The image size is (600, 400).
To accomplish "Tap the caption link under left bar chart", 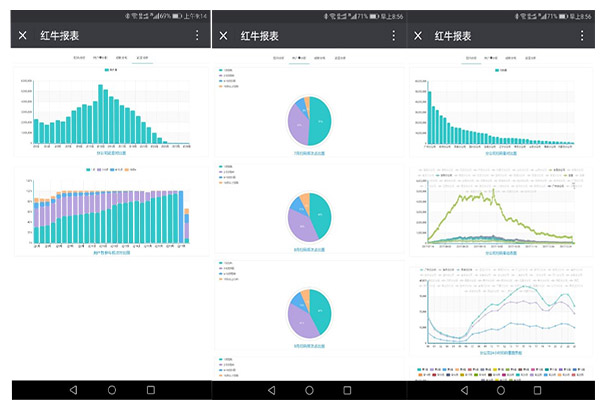I will point(111,154).
